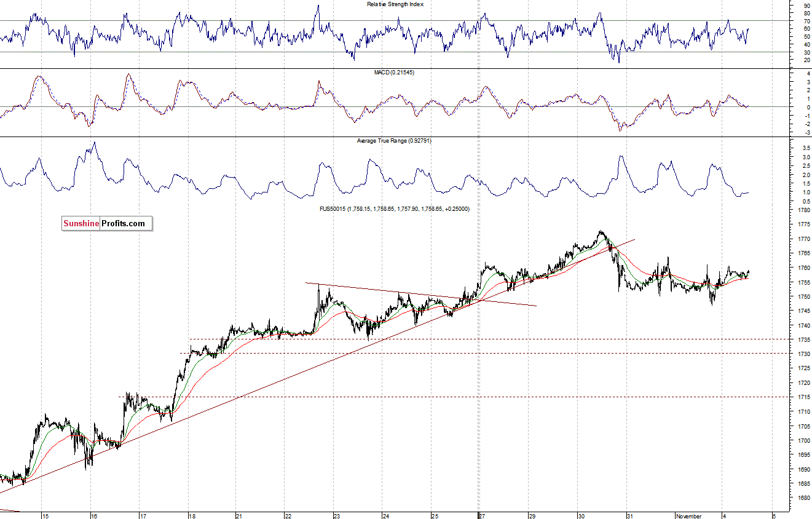Screen dimensions: 812x519
Task: Click price level 1710 on the price axis
Action: click(x=803, y=412)
